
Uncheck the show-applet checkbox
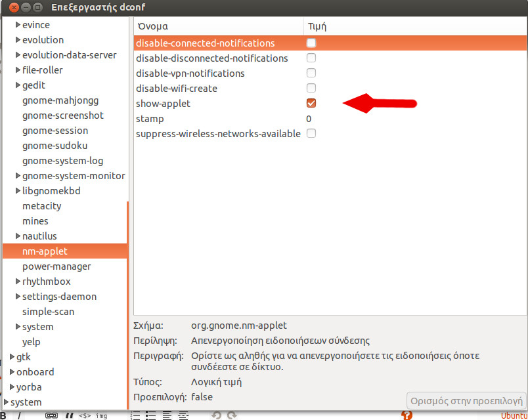point(311,104)
